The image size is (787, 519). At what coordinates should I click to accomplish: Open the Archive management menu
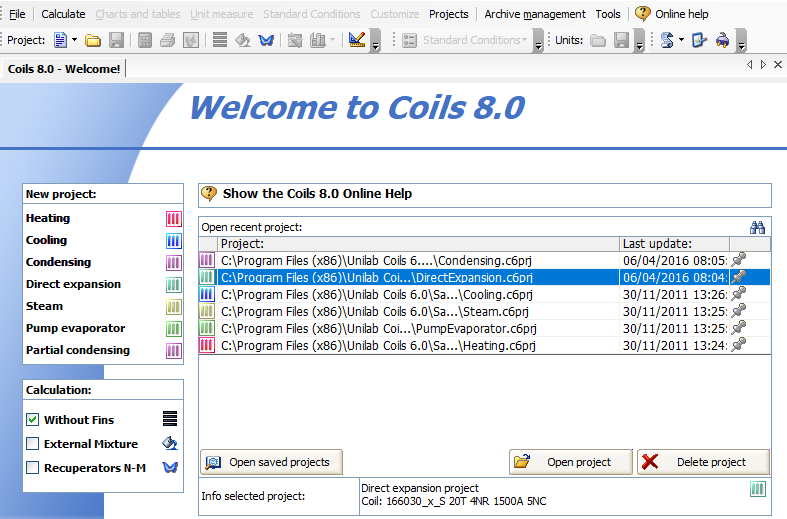[x=535, y=14]
